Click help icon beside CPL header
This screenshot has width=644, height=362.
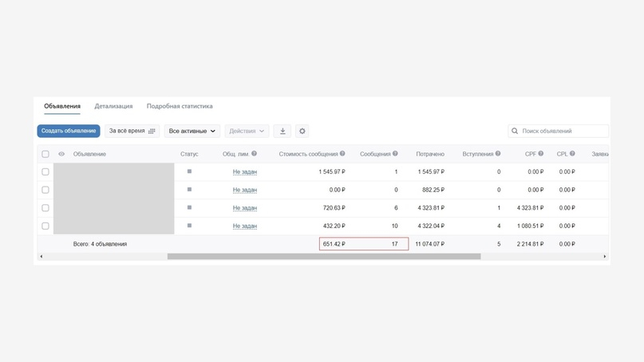(572, 154)
